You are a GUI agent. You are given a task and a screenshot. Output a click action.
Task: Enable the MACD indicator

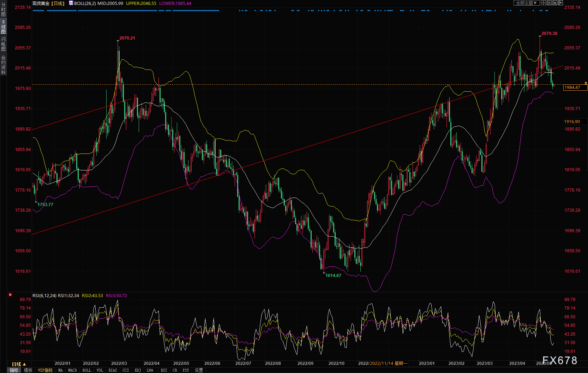(x=72, y=370)
